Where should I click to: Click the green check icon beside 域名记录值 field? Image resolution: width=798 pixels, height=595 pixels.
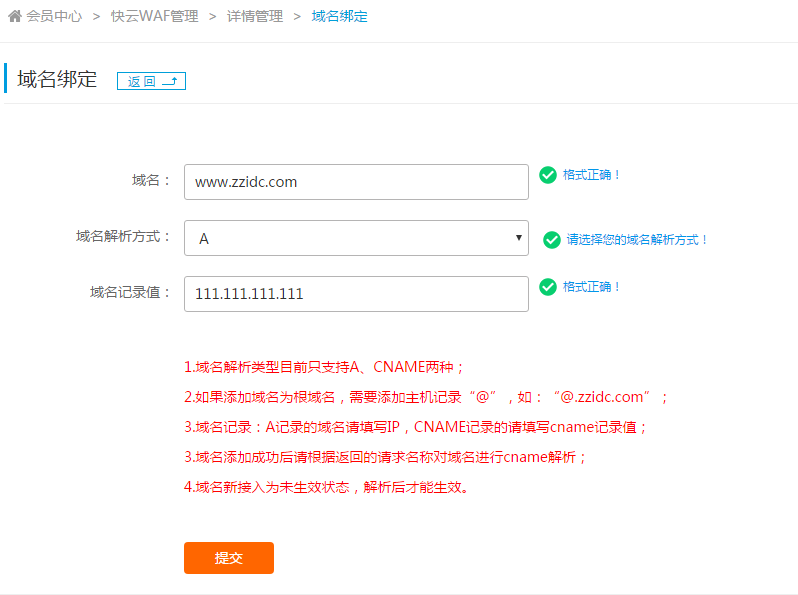pyautogui.click(x=548, y=287)
